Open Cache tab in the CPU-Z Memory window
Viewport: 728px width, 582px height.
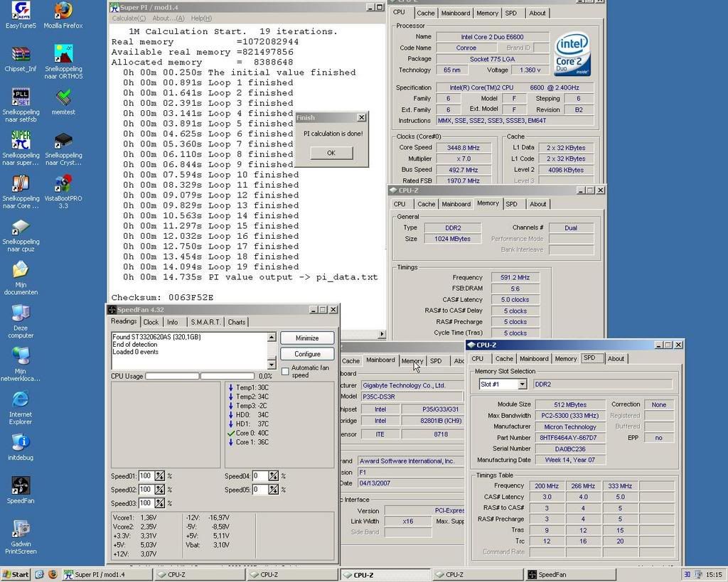[x=427, y=204]
